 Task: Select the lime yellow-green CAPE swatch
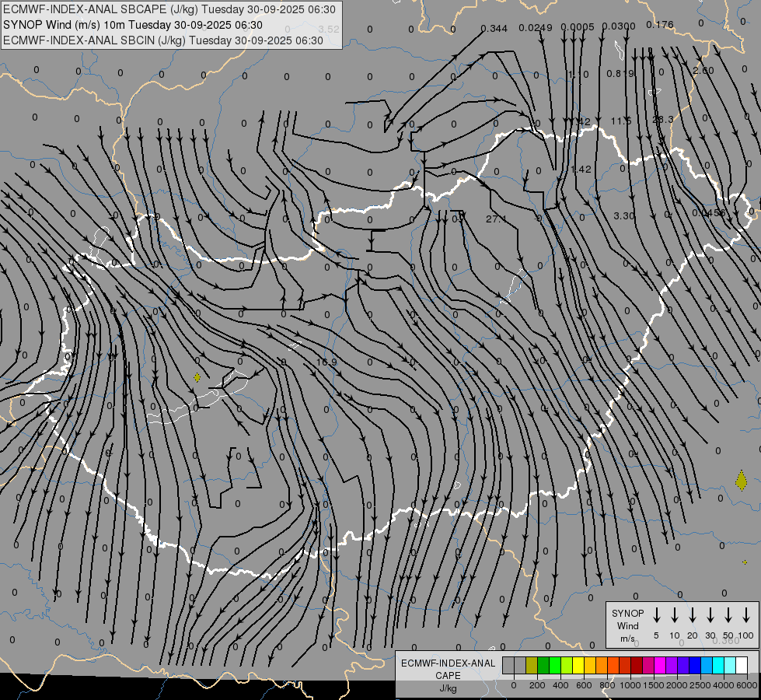[567, 665]
